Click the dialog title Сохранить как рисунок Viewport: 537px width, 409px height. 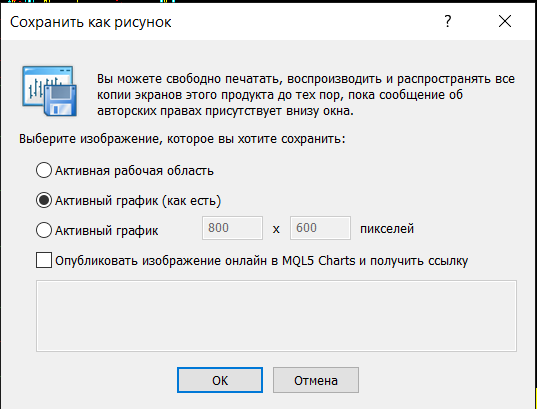tap(91, 22)
